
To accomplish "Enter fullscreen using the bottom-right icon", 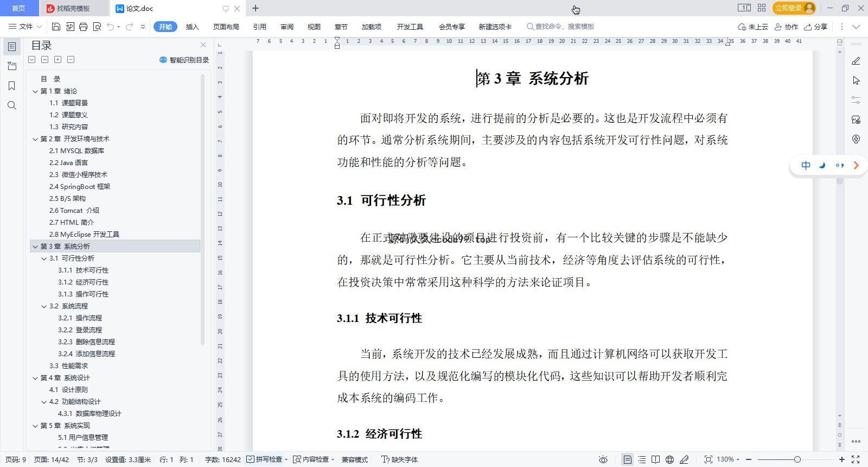I will pyautogui.click(x=856, y=459).
